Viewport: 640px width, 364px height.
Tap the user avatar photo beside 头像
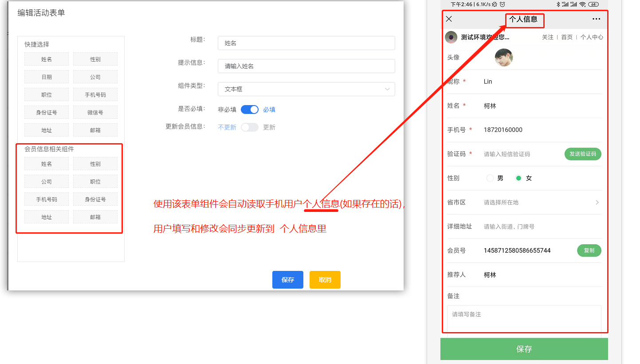[504, 58]
